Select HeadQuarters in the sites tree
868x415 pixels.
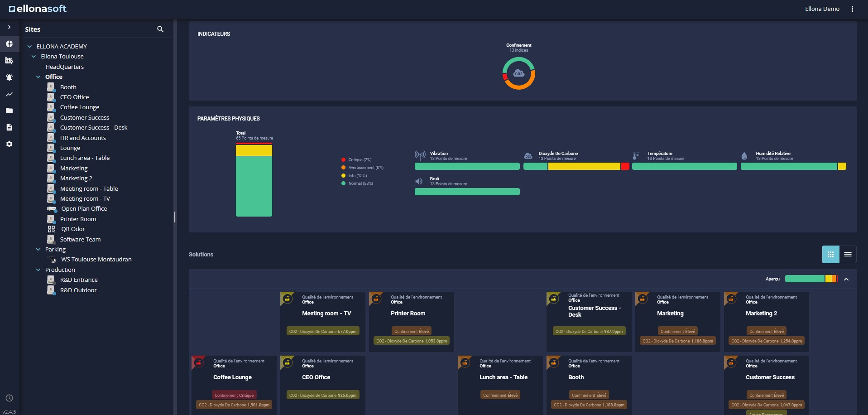pyautogui.click(x=65, y=67)
